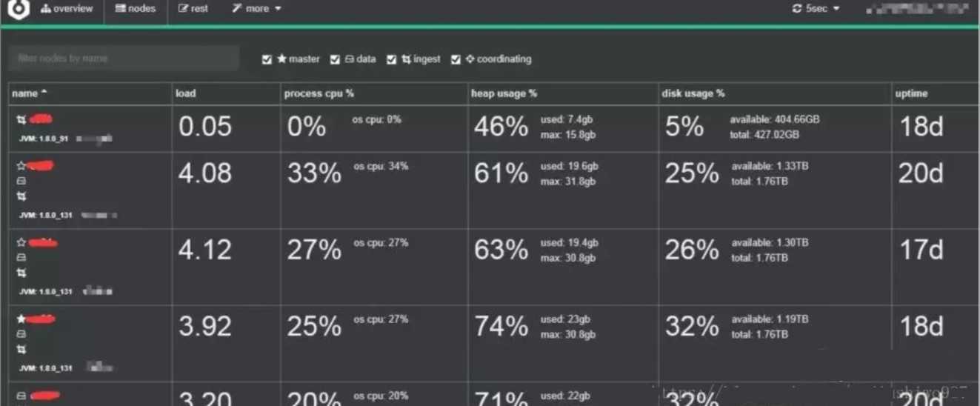Open the rest tab

click(x=193, y=9)
